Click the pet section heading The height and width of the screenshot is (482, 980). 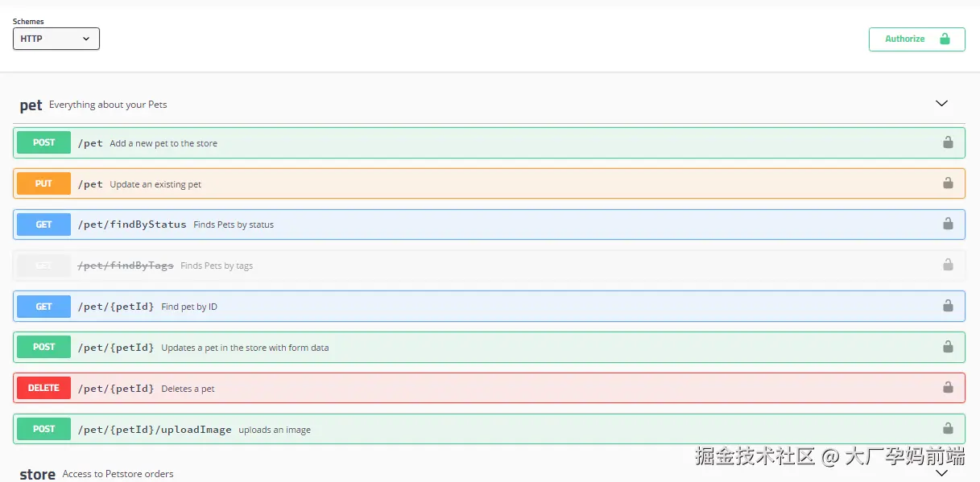tap(31, 105)
